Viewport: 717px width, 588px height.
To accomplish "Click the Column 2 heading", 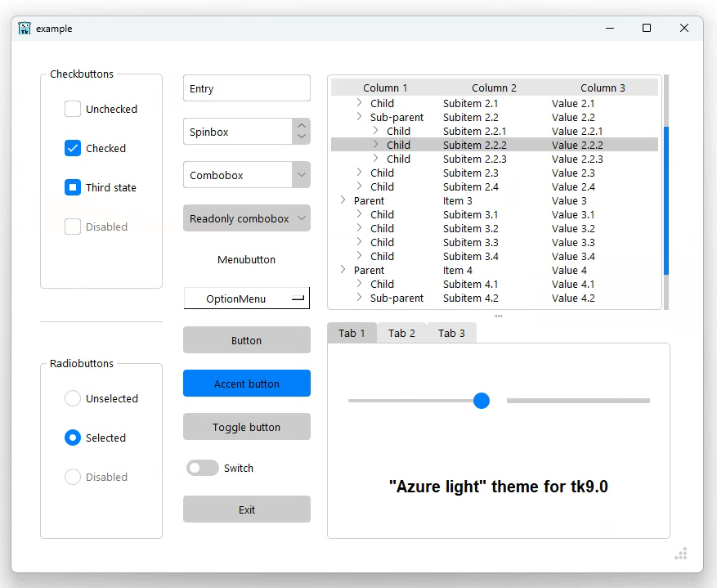I will [x=495, y=88].
